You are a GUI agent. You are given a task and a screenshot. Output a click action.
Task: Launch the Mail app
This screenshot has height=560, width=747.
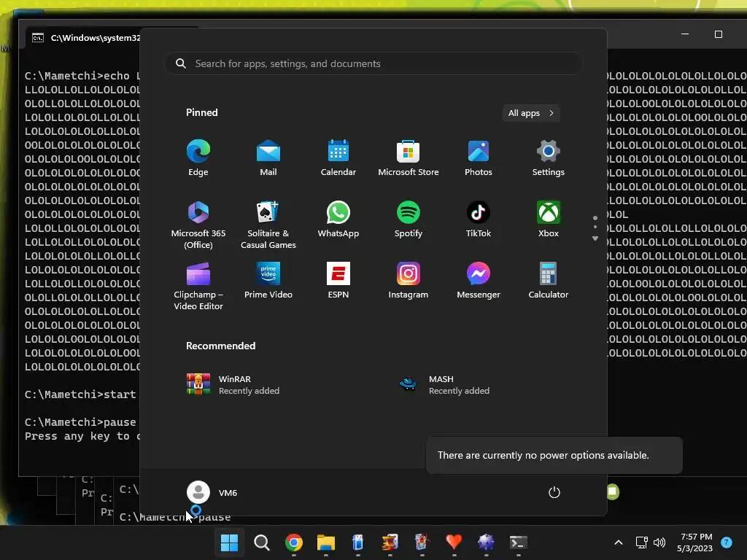pos(268,158)
